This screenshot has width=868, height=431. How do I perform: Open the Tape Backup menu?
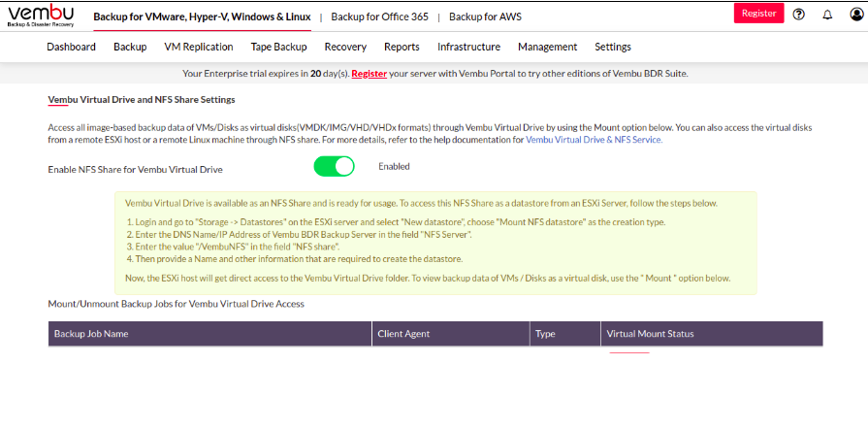(x=279, y=48)
